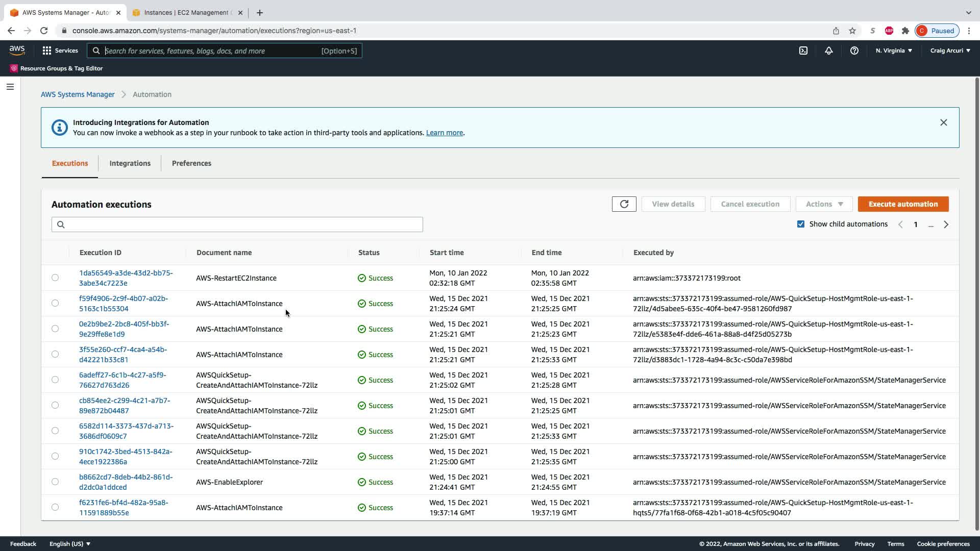The width and height of the screenshot is (980, 551).
Task: Open the help question mark icon
Action: click(x=854, y=51)
